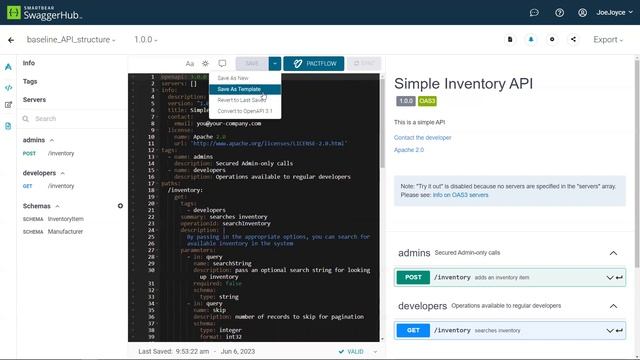Click the notification bell icon

pyautogui.click(x=531, y=40)
